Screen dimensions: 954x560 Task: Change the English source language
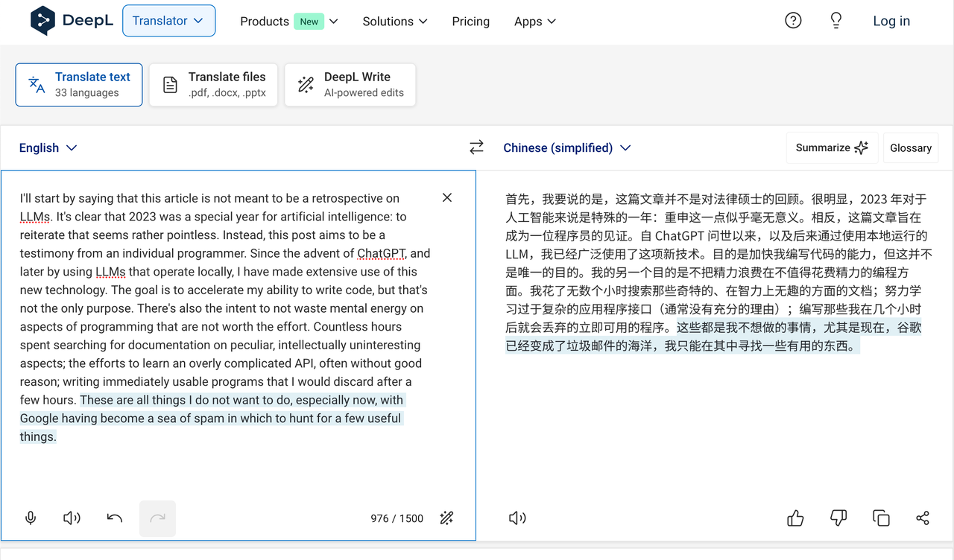click(x=48, y=147)
